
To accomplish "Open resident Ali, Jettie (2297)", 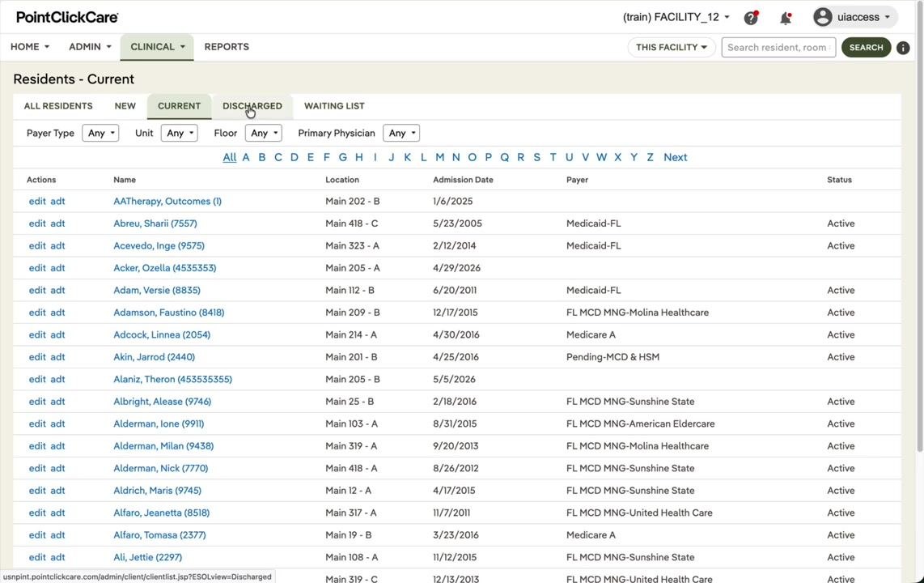I will (147, 557).
